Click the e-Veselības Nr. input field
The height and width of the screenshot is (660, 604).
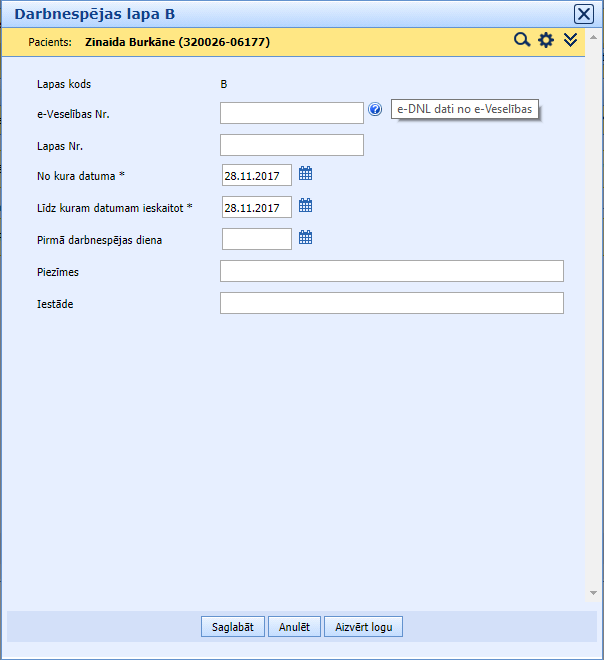[291, 112]
